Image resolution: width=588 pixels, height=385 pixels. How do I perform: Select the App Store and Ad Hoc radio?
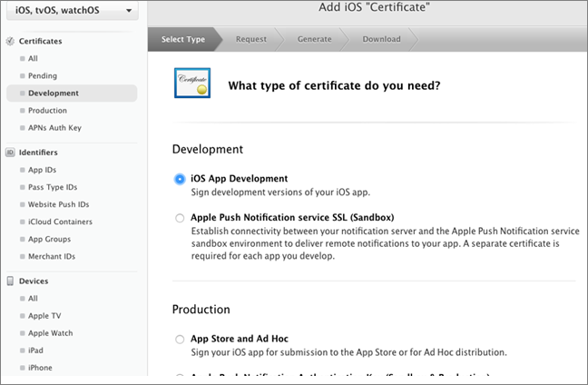pyautogui.click(x=180, y=340)
